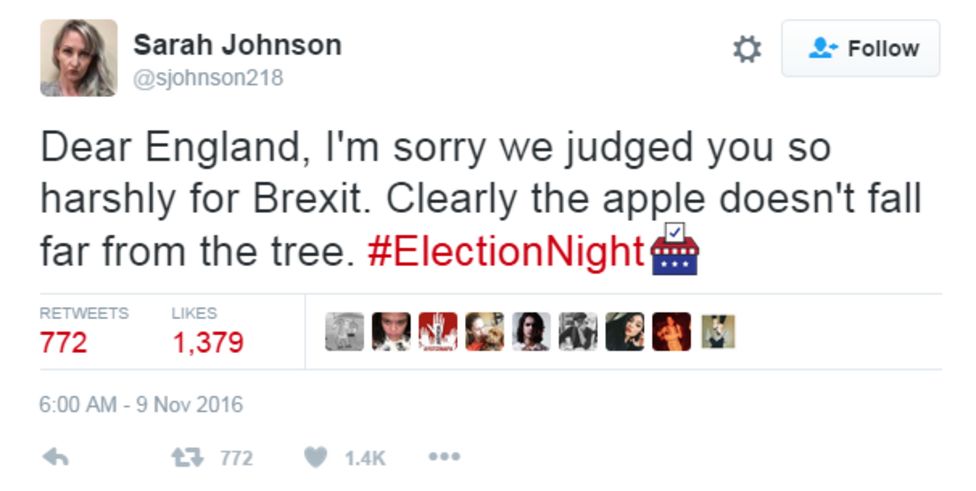Open the gray sketch avatar in the likers row
The image size is (976, 491).
point(345,332)
